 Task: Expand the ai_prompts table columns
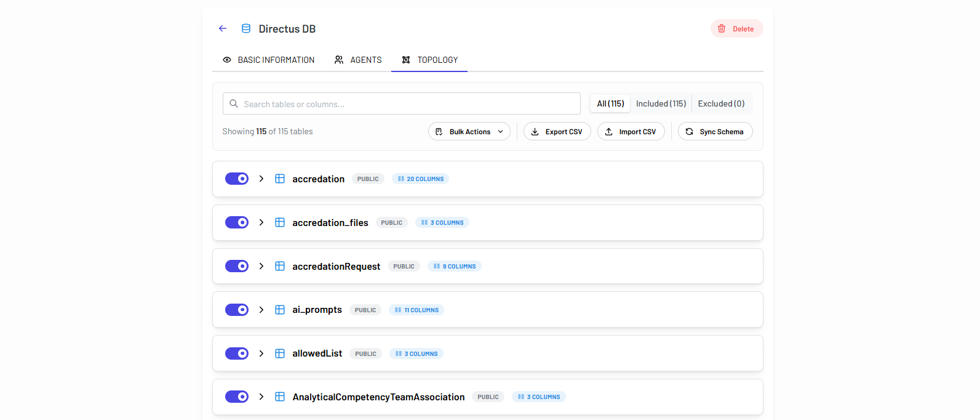261,310
